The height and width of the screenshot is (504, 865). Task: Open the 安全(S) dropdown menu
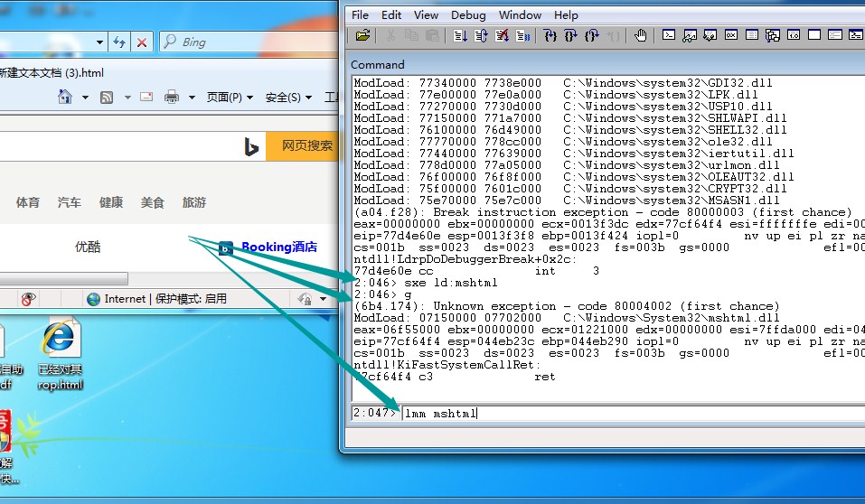[288, 98]
